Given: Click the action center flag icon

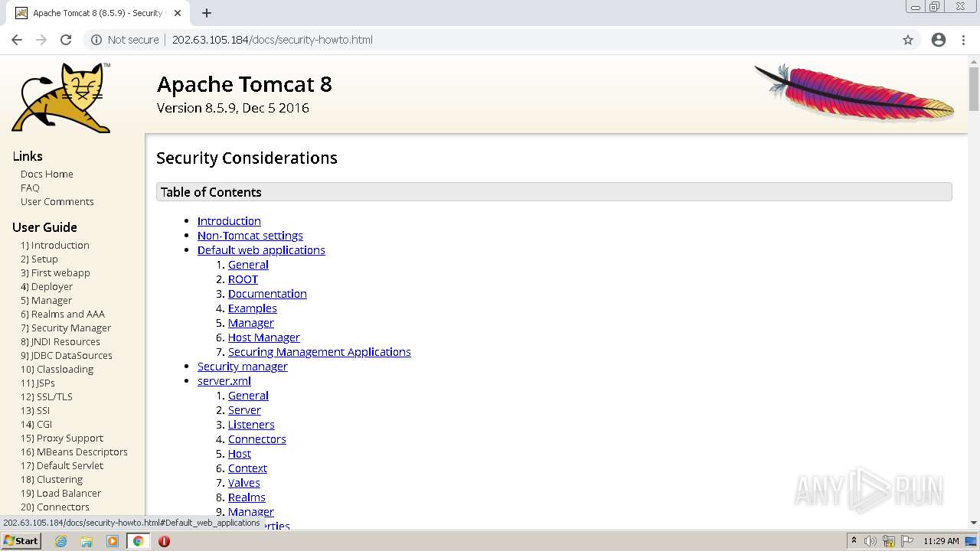Looking at the screenshot, I should pos(906,541).
